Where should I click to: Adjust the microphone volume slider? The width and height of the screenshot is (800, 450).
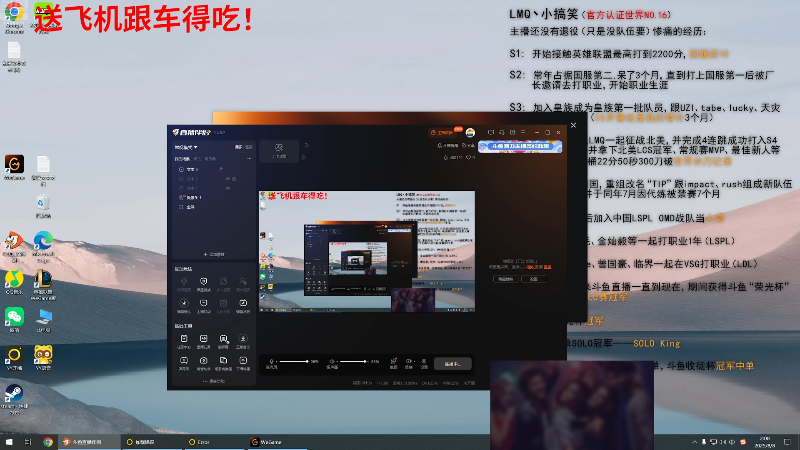point(294,361)
